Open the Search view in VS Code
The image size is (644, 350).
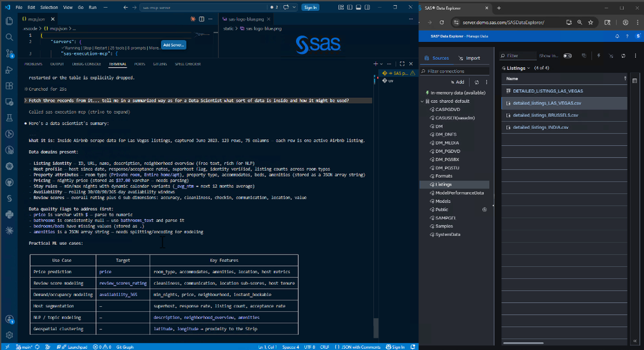coord(9,37)
